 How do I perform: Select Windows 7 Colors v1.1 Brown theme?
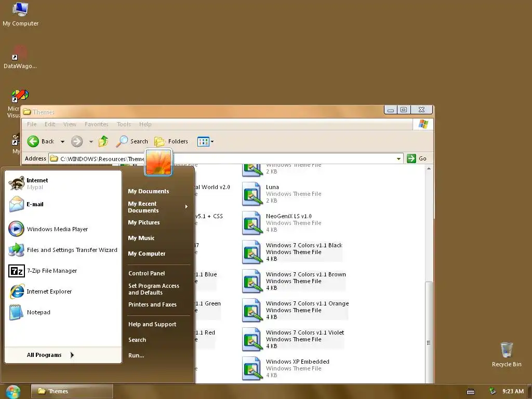(294, 281)
